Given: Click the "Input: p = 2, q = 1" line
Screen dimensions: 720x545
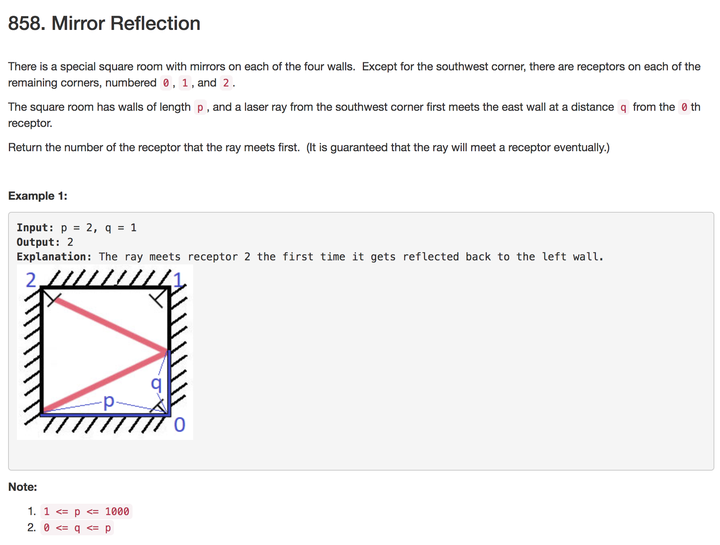Looking at the screenshot, I should click(77, 228).
